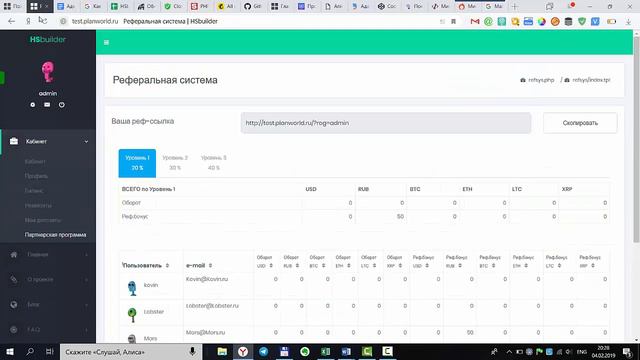This screenshot has height=360, width=640.
Task: Switch to Уровень 3 40% tab
Action: (x=213, y=163)
